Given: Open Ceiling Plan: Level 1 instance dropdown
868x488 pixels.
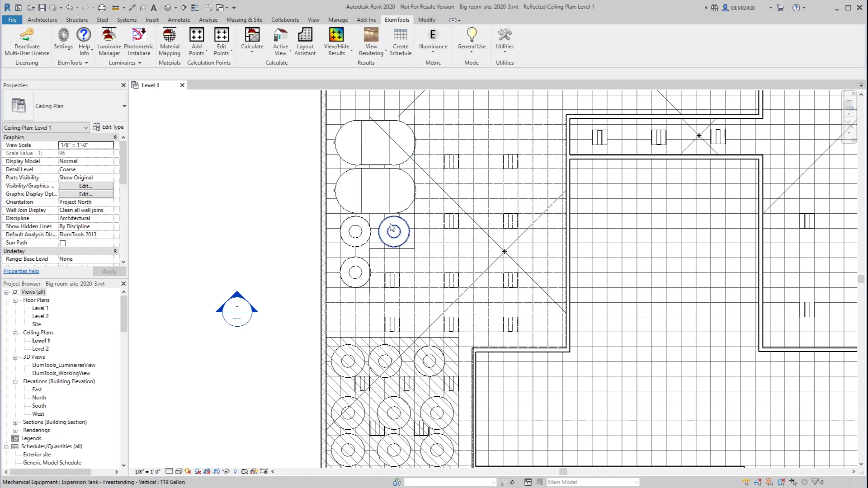Looking at the screenshot, I should click(46, 128).
